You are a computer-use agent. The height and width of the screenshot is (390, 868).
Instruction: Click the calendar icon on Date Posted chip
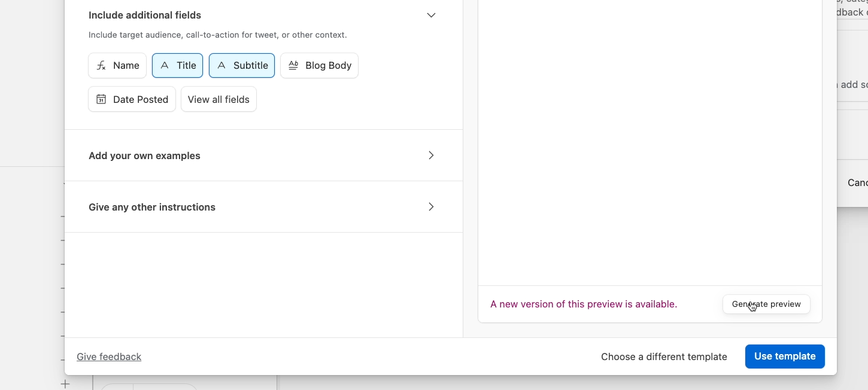click(x=101, y=99)
